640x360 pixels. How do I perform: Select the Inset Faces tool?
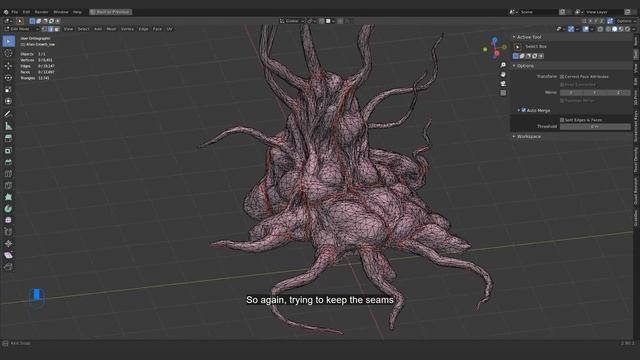9,151
